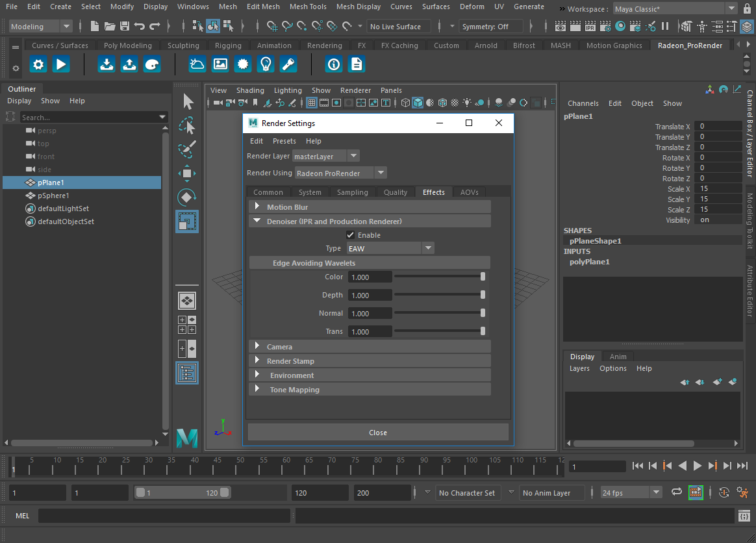Start ProRender render with play icon
This screenshot has height=543, width=756.
click(61, 64)
